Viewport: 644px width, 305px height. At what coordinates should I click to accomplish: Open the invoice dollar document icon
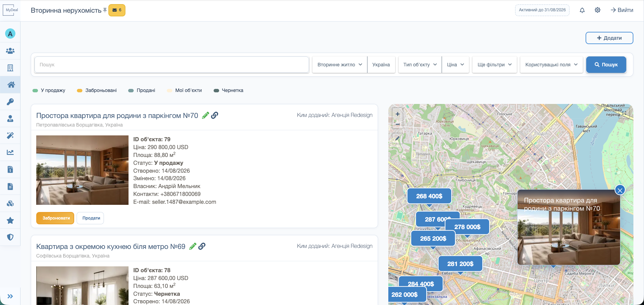pyautogui.click(x=10, y=169)
